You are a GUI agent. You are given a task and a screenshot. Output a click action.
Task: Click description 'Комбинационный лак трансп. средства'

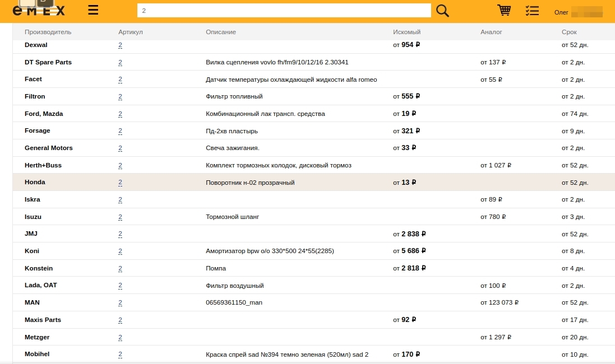pyautogui.click(x=265, y=114)
